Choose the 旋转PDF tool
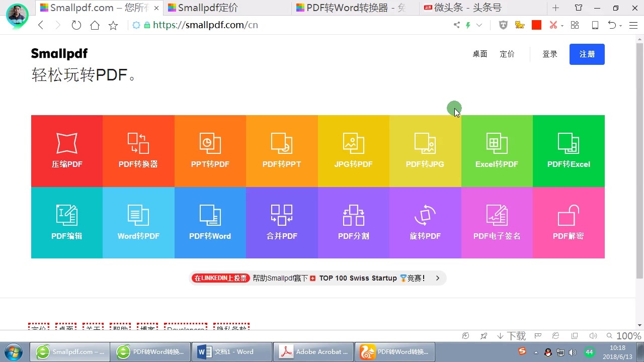This screenshot has width=644, height=362. click(425, 223)
